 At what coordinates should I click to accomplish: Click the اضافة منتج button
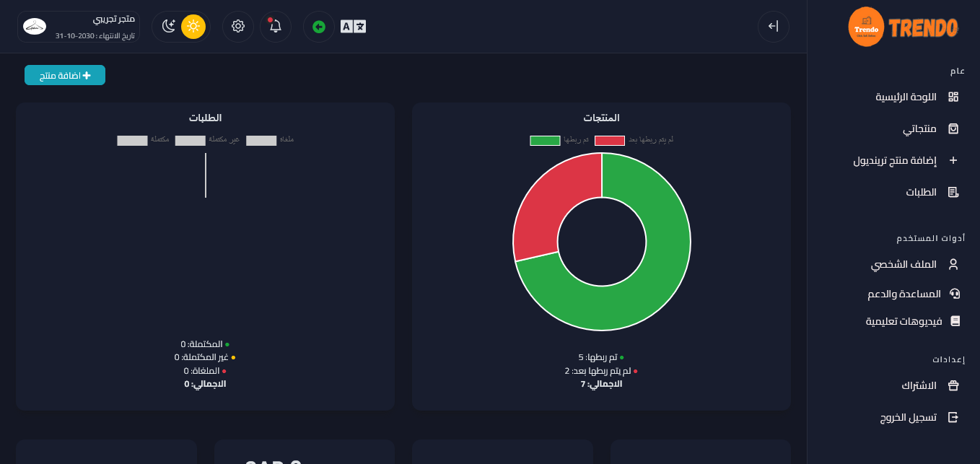(65, 75)
